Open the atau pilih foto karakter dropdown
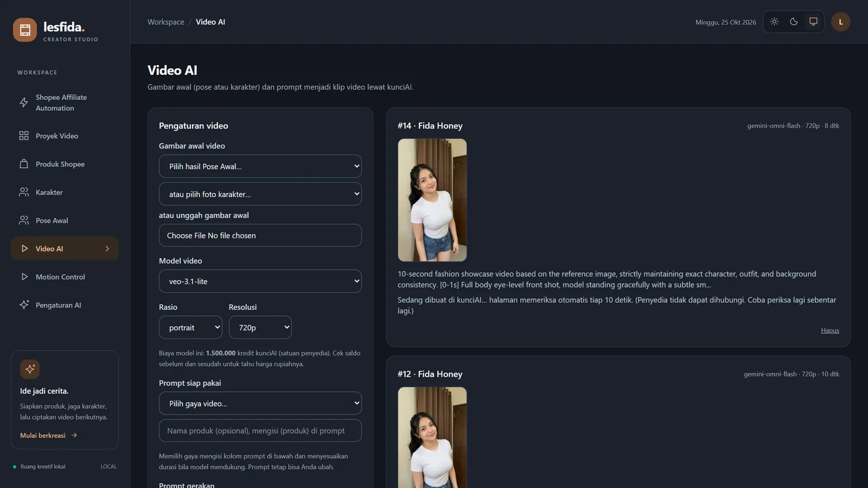The image size is (868, 488). pos(260,194)
